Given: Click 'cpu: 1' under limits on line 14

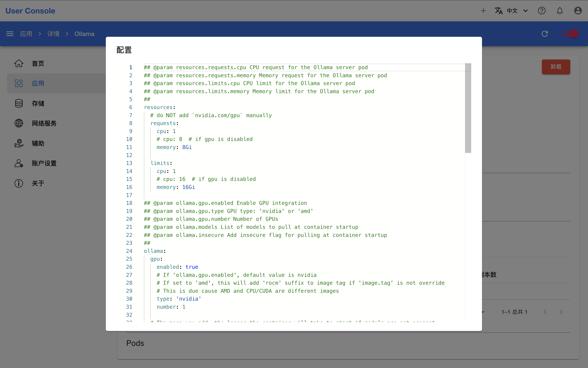Looking at the screenshot, I should pyautogui.click(x=166, y=171).
